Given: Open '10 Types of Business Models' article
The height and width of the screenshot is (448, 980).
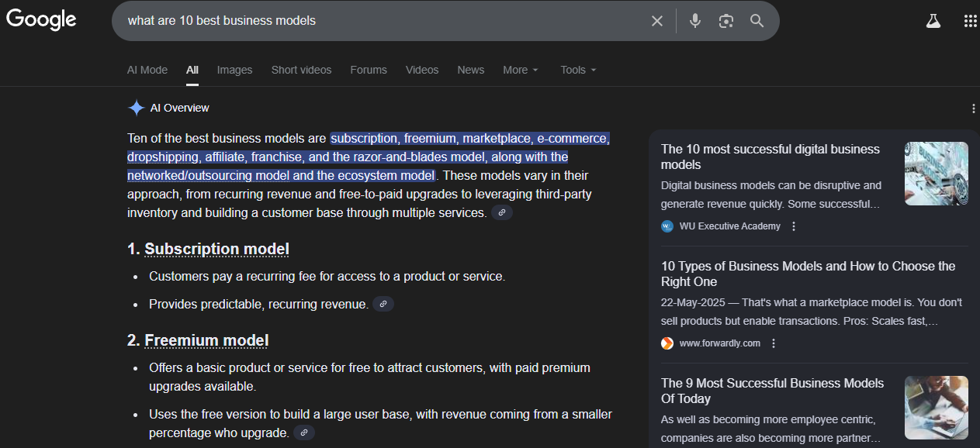Looking at the screenshot, I should [x=808, y=274].
